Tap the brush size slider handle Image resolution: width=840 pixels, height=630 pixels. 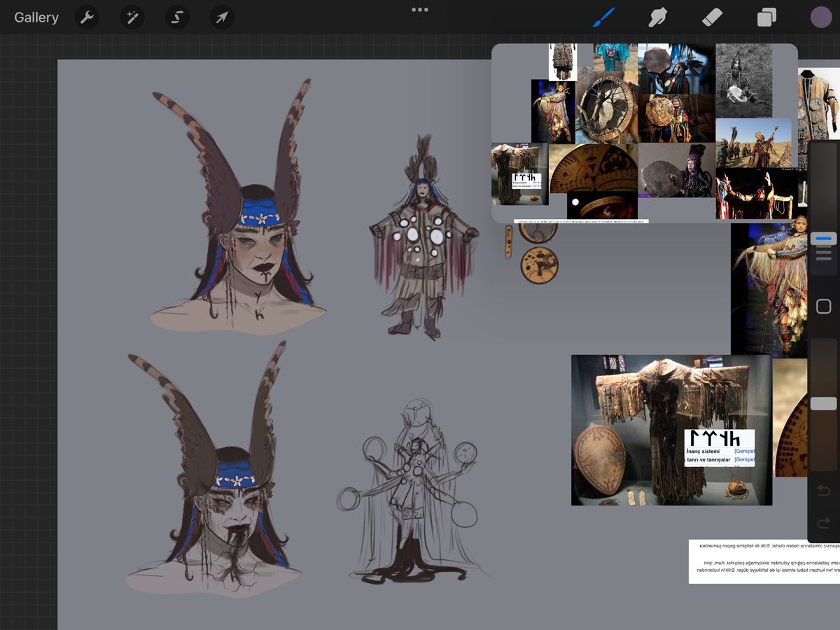pos(824,239)
